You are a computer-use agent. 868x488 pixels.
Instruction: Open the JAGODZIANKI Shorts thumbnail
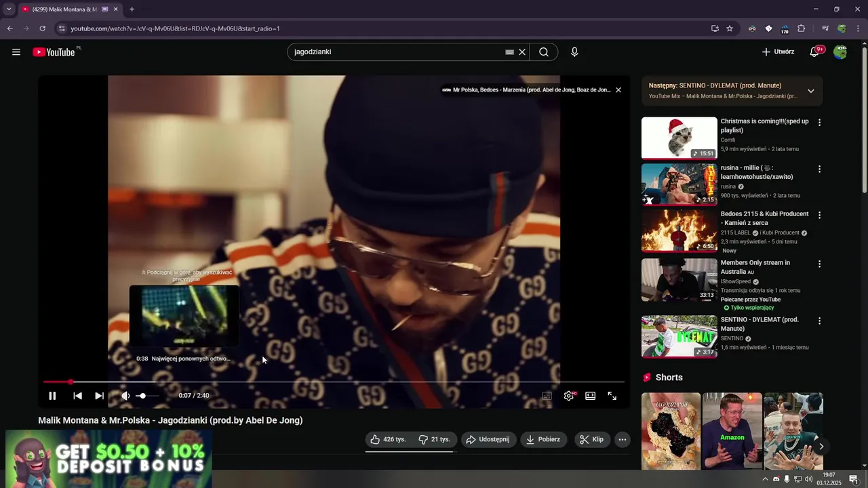(671, 431)
